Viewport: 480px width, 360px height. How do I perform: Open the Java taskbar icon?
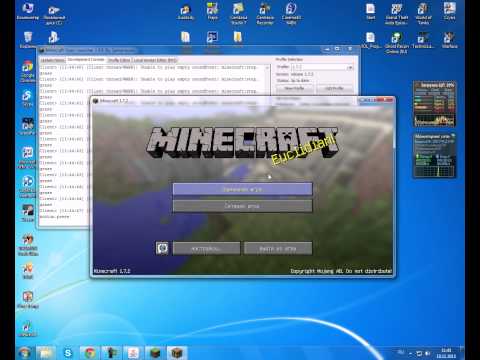133,353
